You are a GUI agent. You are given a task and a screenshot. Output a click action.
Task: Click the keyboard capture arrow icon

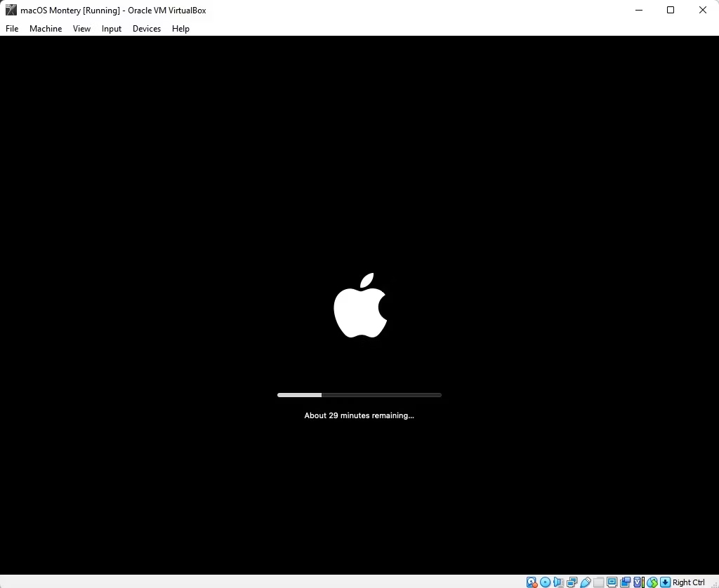point(665,582)
